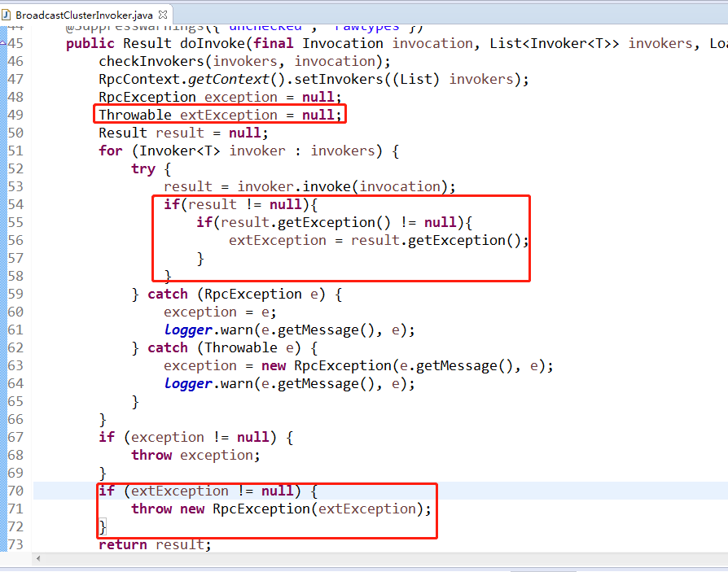Click the checkInvokers call on line 46

[x=151, y=61]
